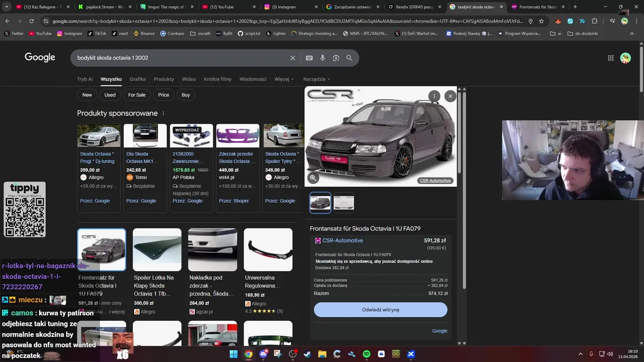Open the 'do skodzinki' bookmarks folder

[583, 33]
